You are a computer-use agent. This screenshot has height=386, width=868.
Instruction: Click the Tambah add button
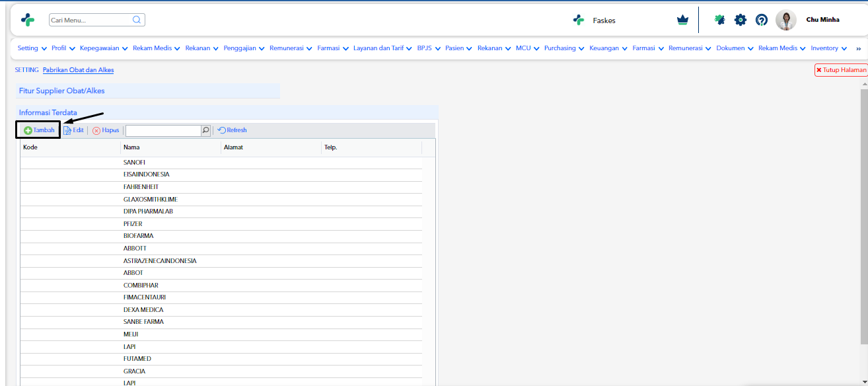tap(39, 130)
